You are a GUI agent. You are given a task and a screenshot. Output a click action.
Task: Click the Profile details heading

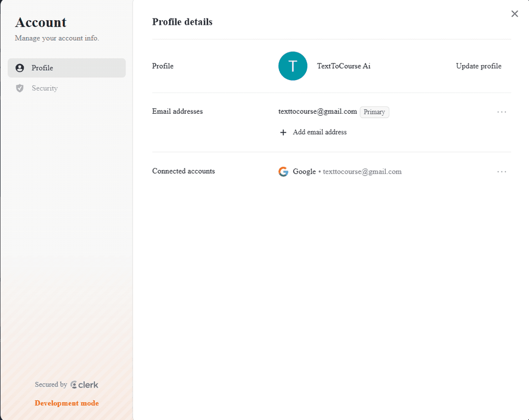pos(182,22)
